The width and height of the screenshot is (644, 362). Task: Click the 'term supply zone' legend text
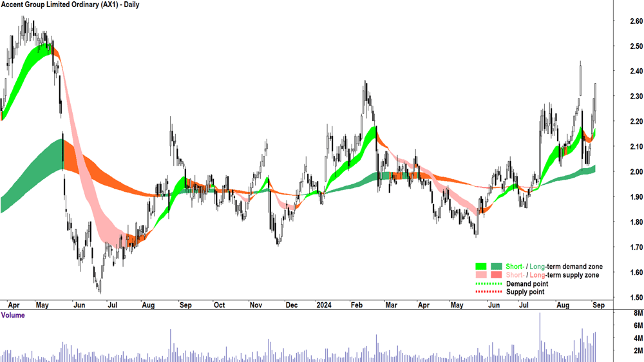pos(572,275)
